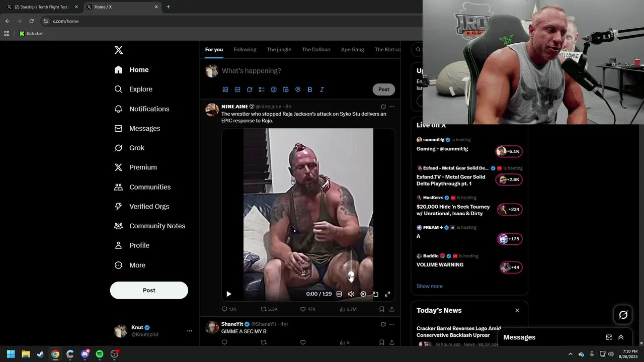Expand the Messages drawer
The width and height of the screenshot is (644, 362).
pyautogui.click(x=621, y=337)
